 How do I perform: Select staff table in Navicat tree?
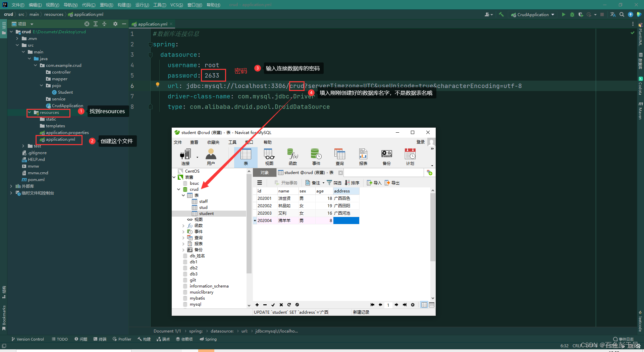[x=203, y=202]
